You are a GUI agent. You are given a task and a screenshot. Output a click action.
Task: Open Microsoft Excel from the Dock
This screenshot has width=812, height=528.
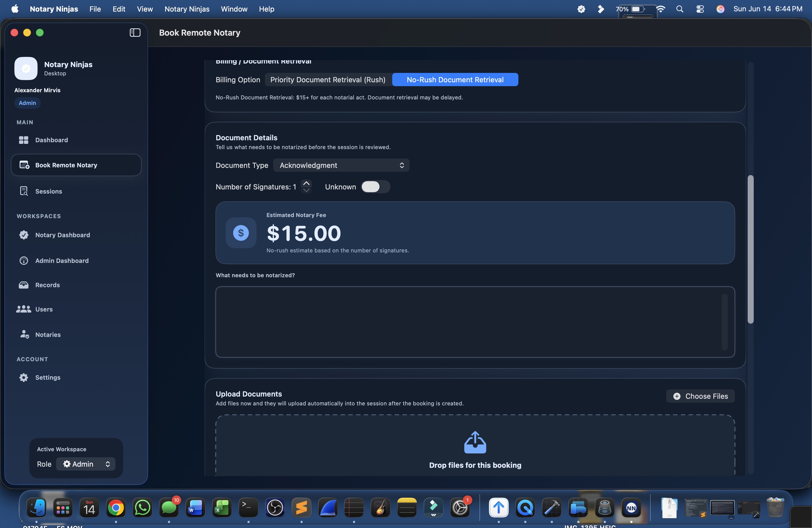point(222,508)
